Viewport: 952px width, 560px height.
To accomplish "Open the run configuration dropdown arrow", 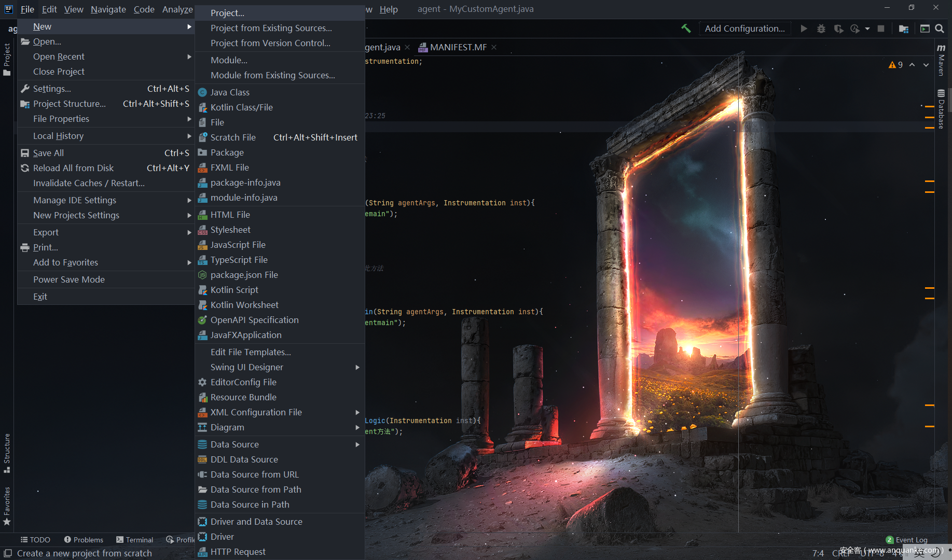I will pos(867,29).
